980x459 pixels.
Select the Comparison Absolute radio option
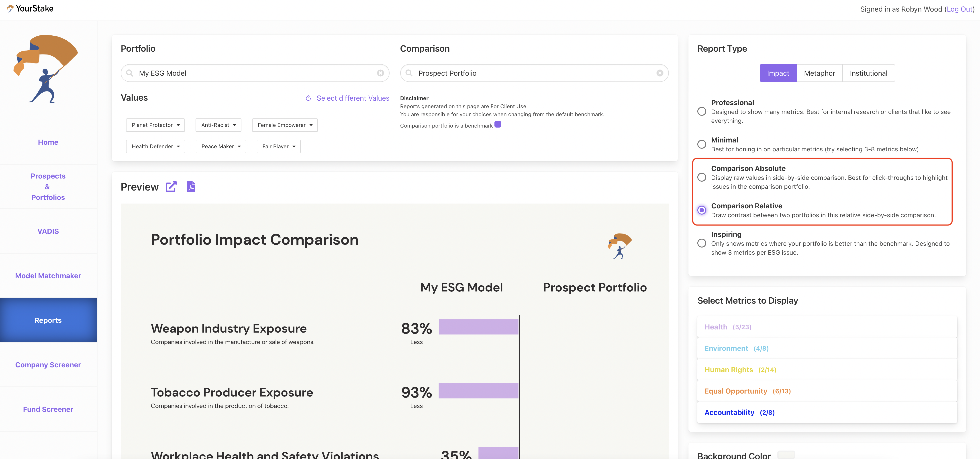702,177
